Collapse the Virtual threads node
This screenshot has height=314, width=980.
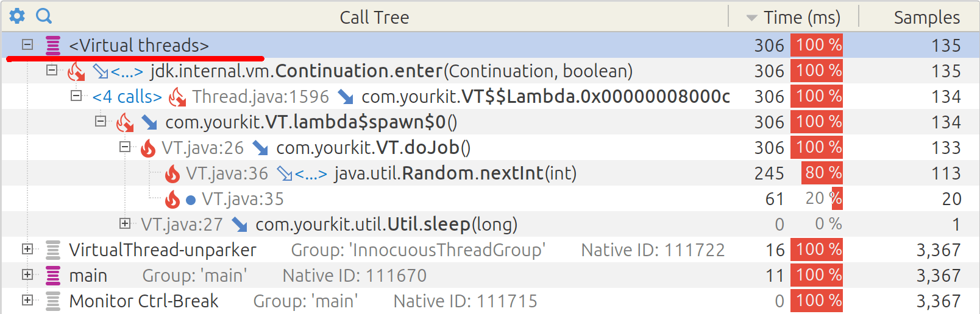click(27, 44)
